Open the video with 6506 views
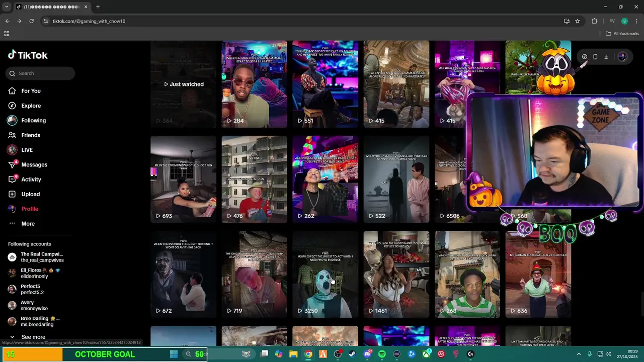 click(x=451, y=179)
